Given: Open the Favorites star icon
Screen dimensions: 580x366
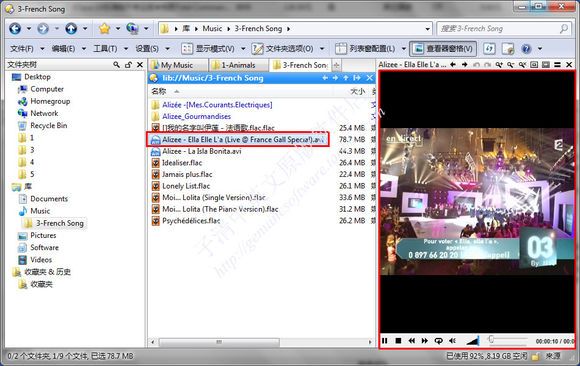Looking at the screenshot, I should pyautogui.click(x=104, y=28).
